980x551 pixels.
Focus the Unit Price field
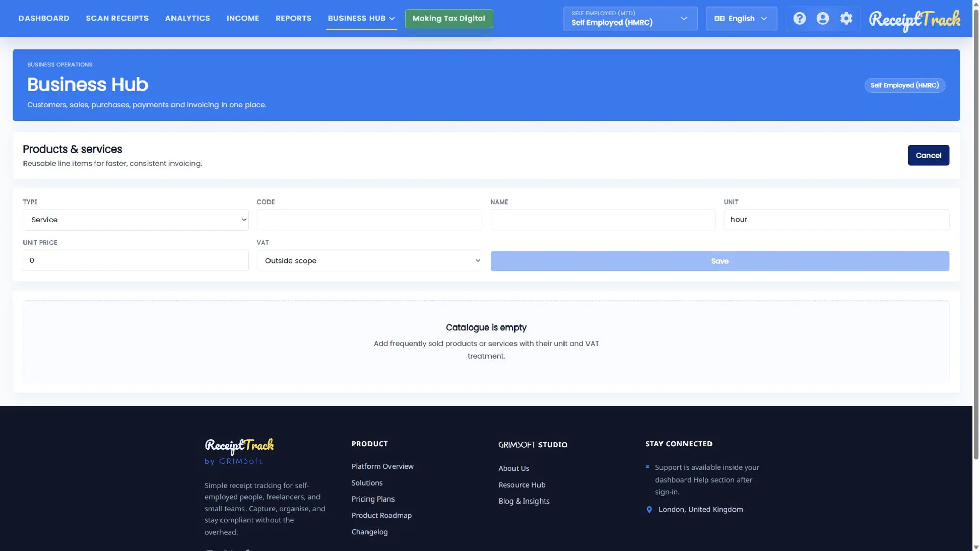[x=135, y=261]
